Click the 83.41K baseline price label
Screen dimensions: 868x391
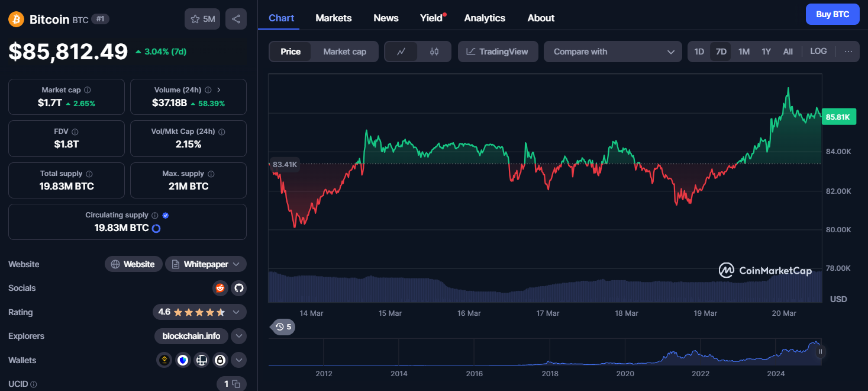pyautogui.click(x=285, y=164)
